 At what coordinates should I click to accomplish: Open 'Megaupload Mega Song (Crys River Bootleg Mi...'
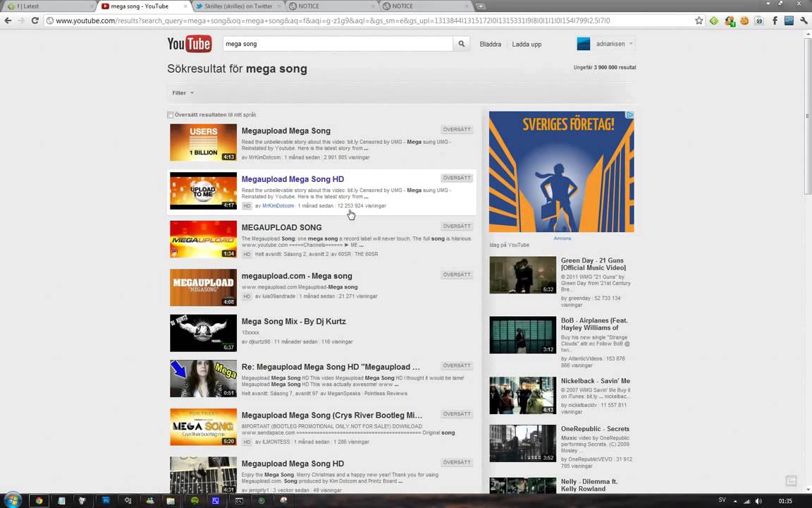pyautogui.click(x=332, y=415)
